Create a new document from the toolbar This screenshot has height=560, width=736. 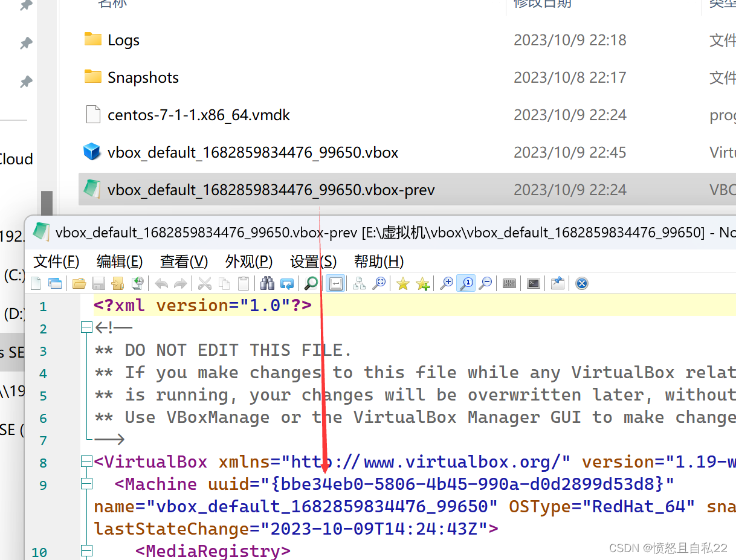tap(35, 283)
